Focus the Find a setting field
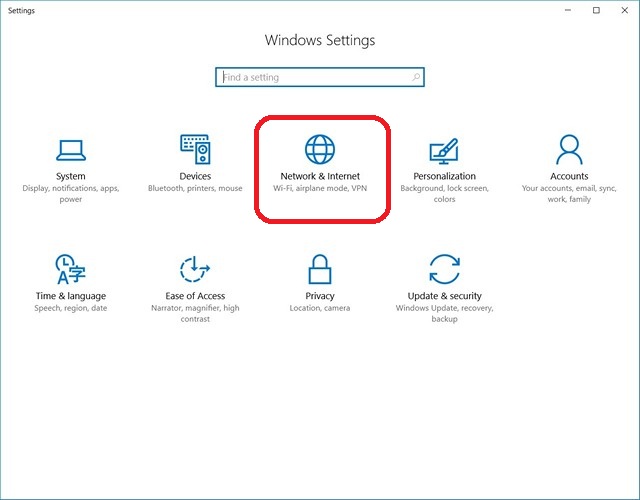This screenshot has width=640, height=500. coord(320,77)
